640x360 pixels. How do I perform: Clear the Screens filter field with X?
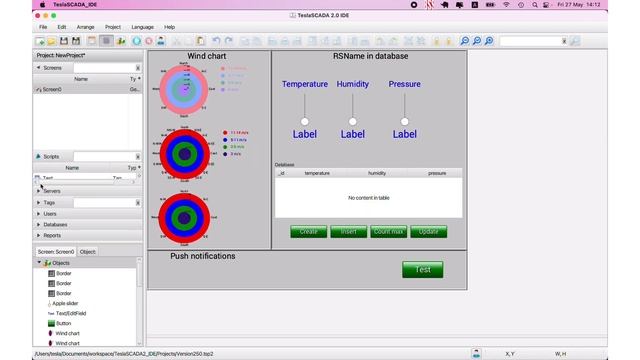click(138, 68)
